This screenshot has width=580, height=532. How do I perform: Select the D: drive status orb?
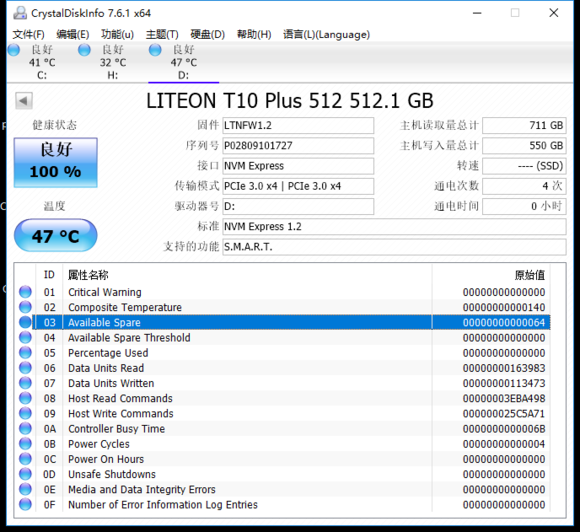pyautogui.click(x=155, y=50)
